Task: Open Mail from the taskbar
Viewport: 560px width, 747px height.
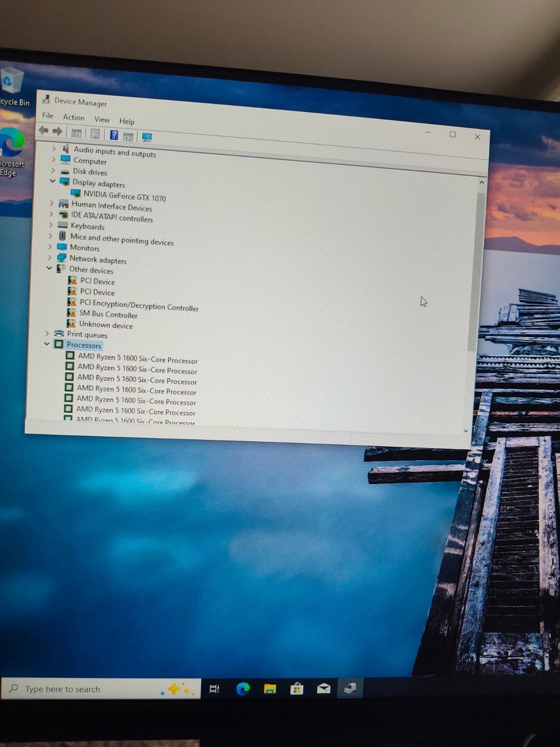Action: pyautogui.click(x=323, y=689)
